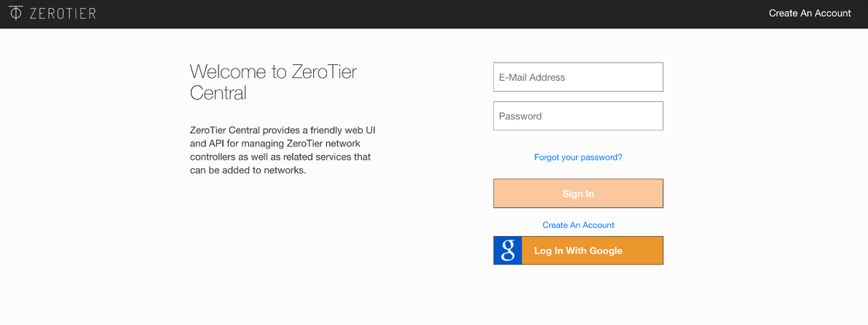Click the ZEROTIER wordmark in header

pos(63,13)
